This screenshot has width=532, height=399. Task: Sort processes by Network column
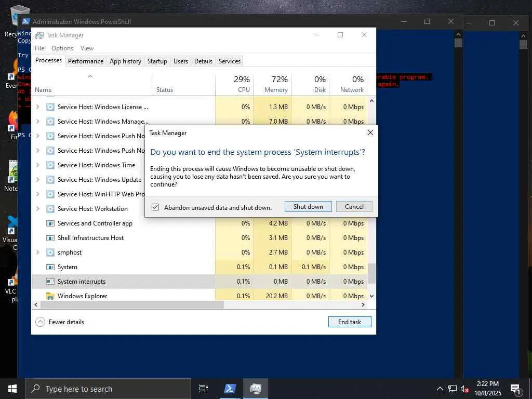click(349, 84)
